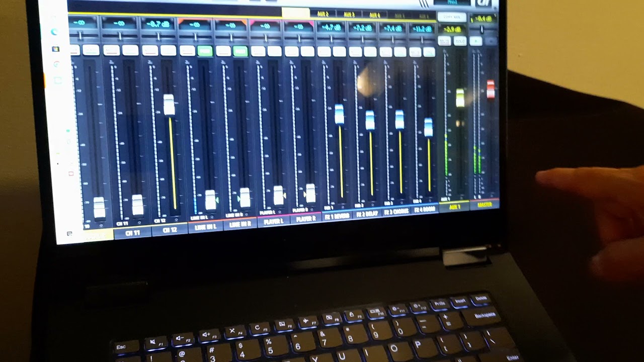Mute the PLAYER L channel

258,51
